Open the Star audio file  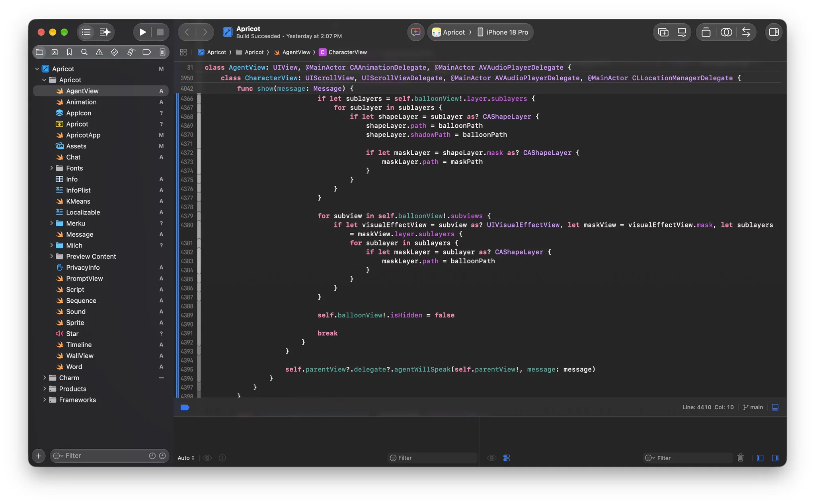pos(101,334)
